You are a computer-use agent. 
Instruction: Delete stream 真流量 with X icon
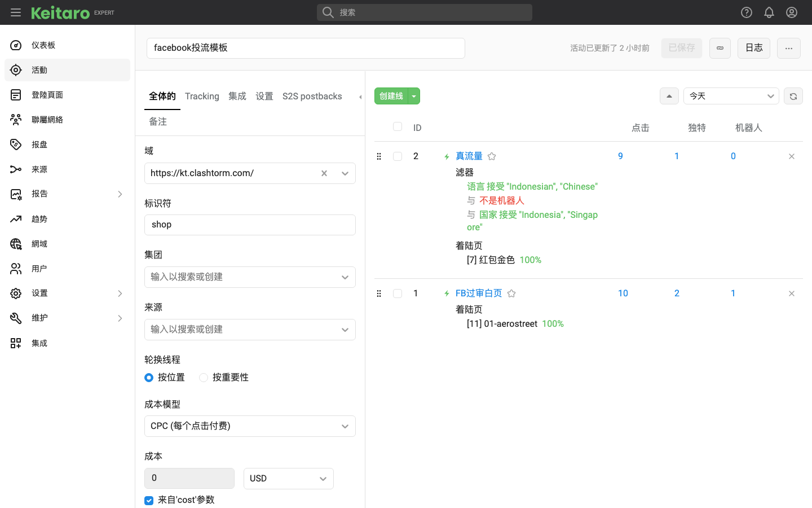click(792, 156)
